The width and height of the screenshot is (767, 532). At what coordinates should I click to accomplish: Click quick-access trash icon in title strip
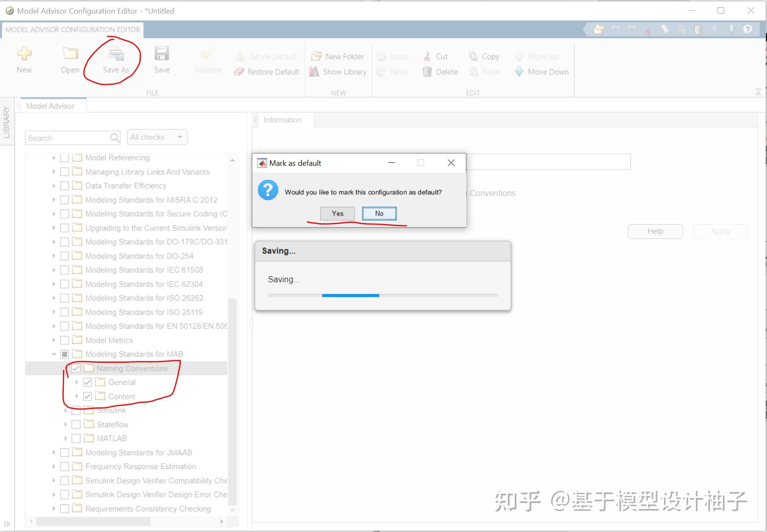pos(698,29)
